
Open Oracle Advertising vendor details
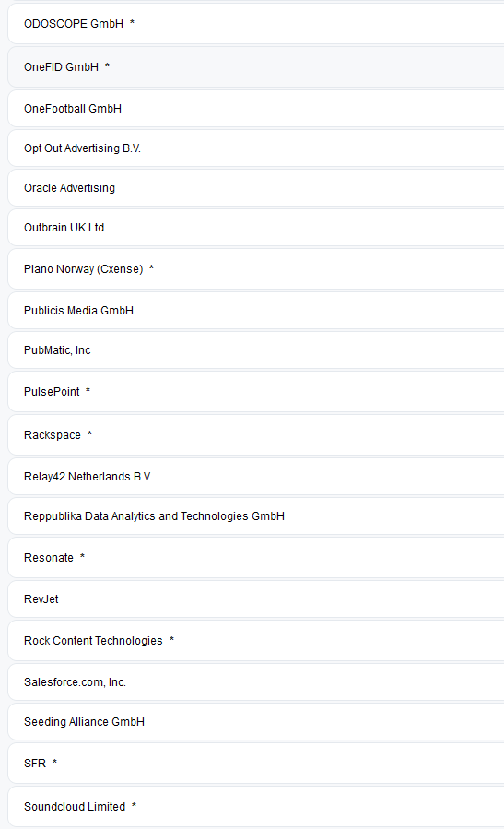[x=256, y=188]
